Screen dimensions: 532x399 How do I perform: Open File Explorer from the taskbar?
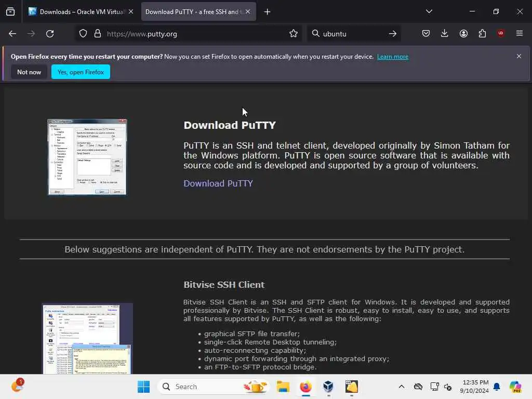tap(283, 387)
